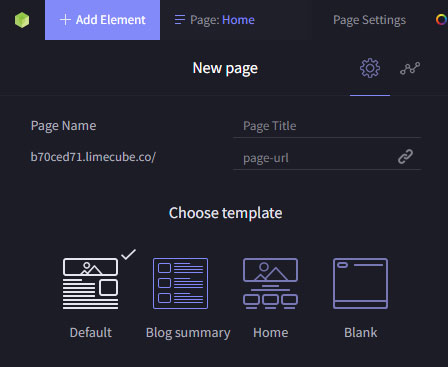This screenshot has height=367, width=448.
Task: Click the Page Title input field
Action: (327, 126)
